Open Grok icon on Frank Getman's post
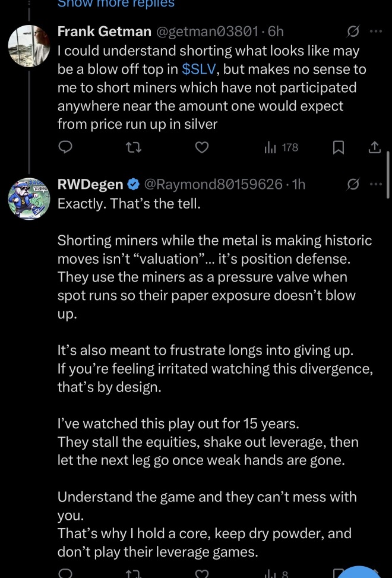The width and height of the screenshot is (392, 578). coord(353,32)
